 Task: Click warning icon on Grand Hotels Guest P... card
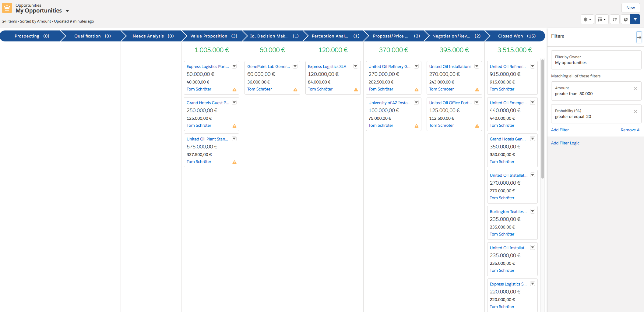(x=234, y=126)
